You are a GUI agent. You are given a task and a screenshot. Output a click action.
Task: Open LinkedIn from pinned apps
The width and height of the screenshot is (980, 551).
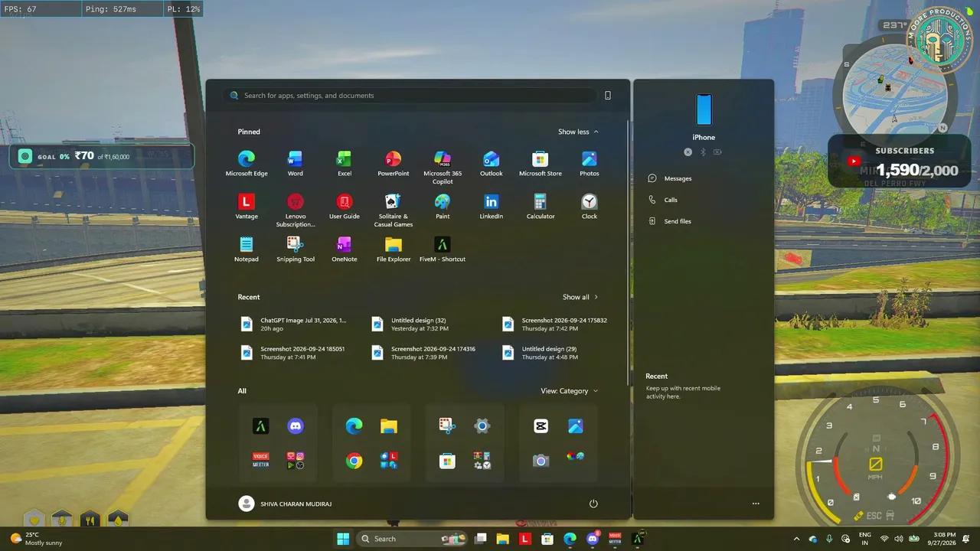(x=492, y=207)
